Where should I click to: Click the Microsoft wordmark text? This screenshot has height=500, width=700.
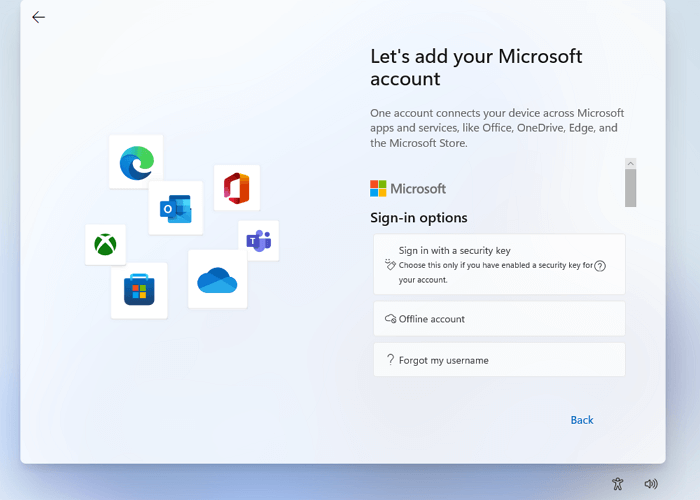(418, 189)
